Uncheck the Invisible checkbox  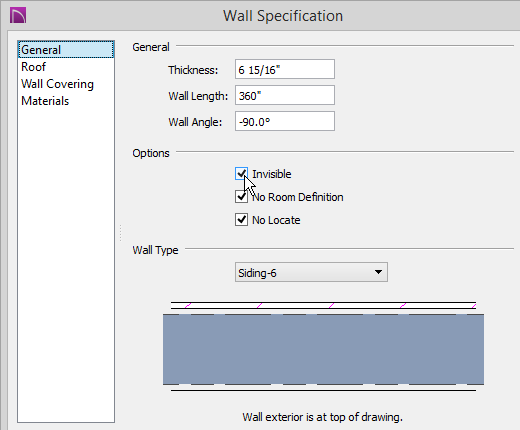(x=241, y=174)
